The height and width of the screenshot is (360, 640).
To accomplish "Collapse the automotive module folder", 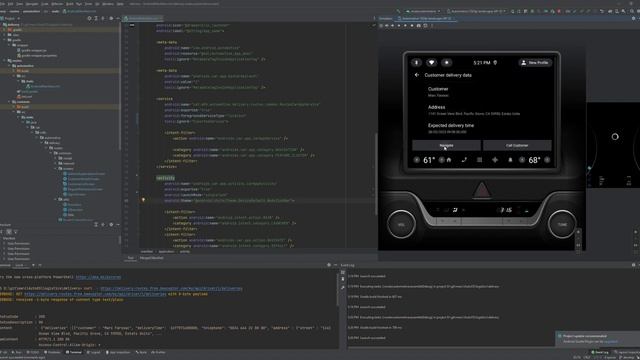I will pos(9,66).
